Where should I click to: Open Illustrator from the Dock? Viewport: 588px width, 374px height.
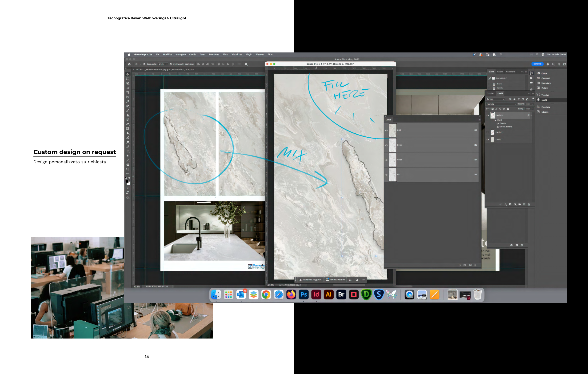tap(329, 295)
